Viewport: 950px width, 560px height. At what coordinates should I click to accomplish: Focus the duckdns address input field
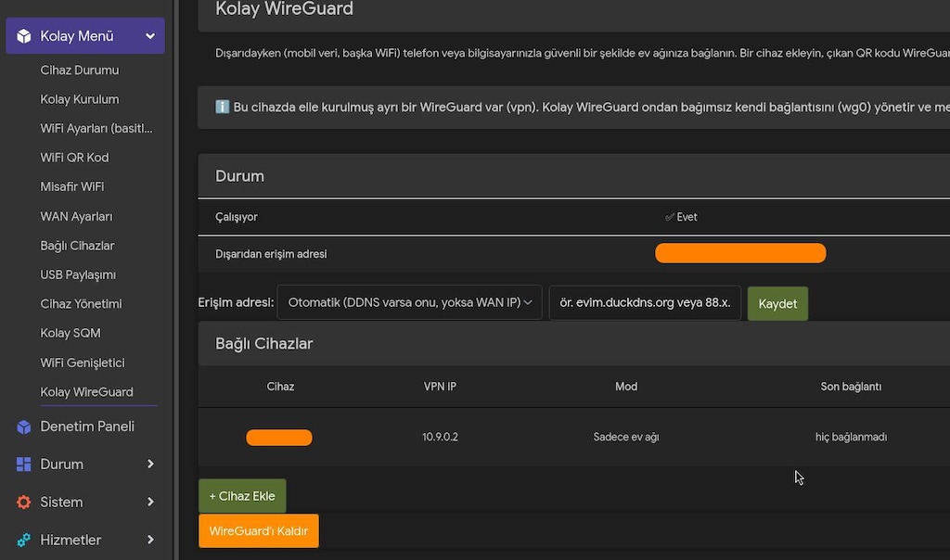(x=645, y=302)
